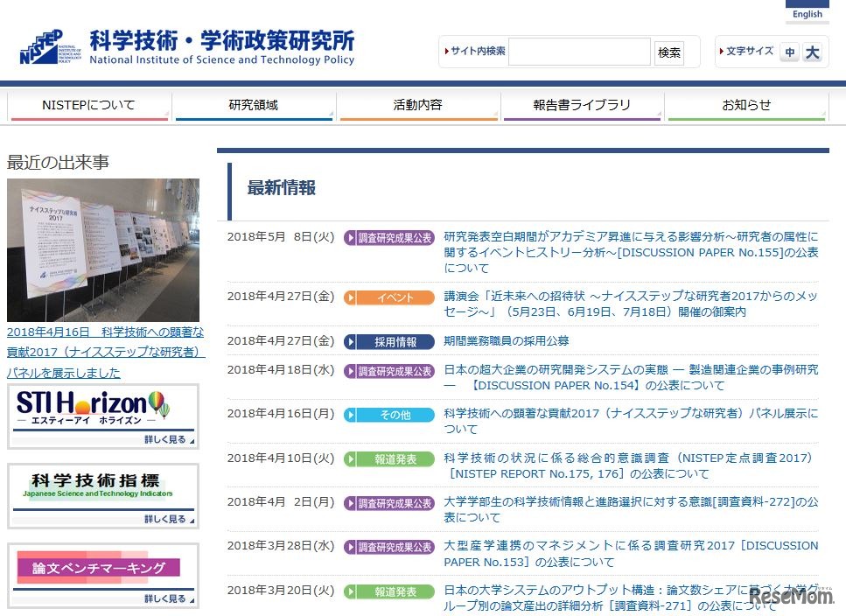Viewport: 846px width, 616px height.
Task: Click the 最近の出来事 sidebar heading
Action: [58, 162]
